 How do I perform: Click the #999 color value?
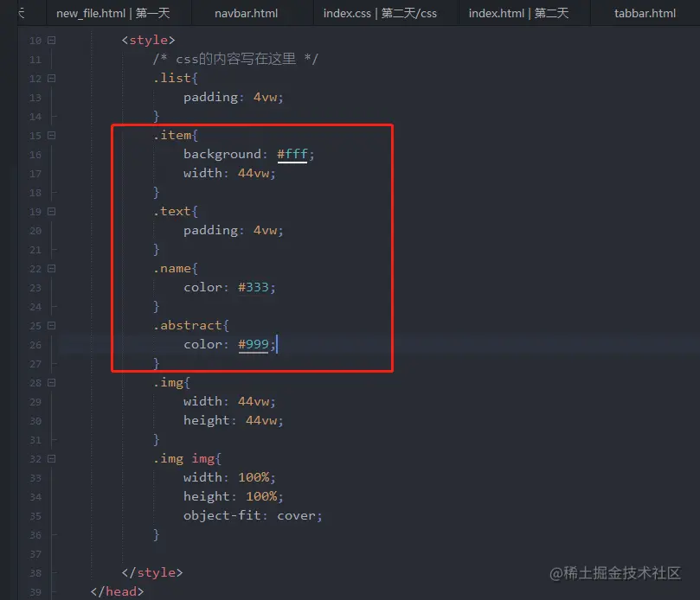[254, 344]
